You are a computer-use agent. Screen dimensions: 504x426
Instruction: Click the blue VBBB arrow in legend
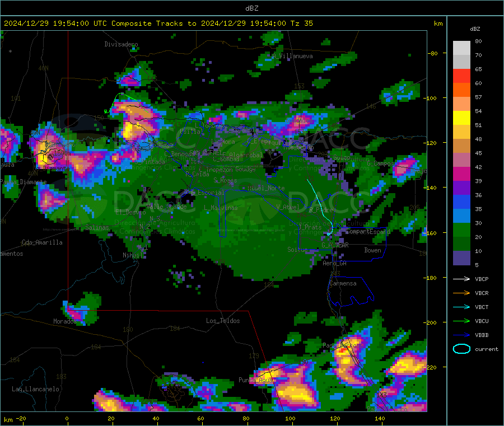click(x=461, y=335)
